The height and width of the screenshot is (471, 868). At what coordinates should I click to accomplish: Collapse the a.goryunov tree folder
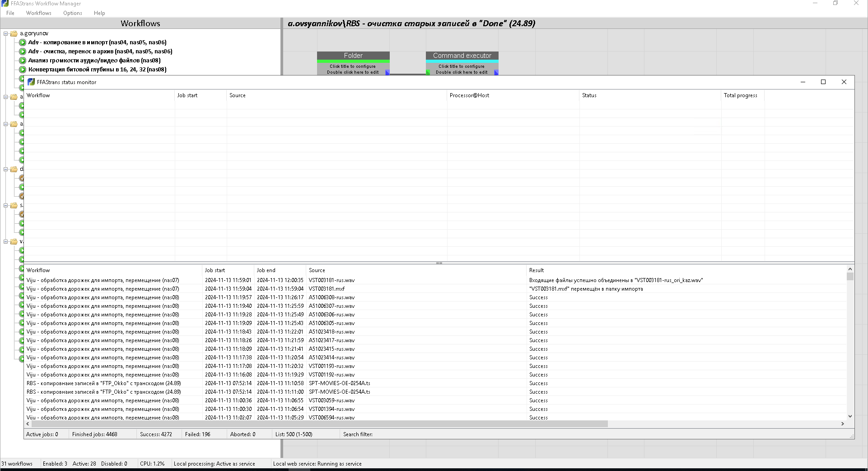click(6, 33)
